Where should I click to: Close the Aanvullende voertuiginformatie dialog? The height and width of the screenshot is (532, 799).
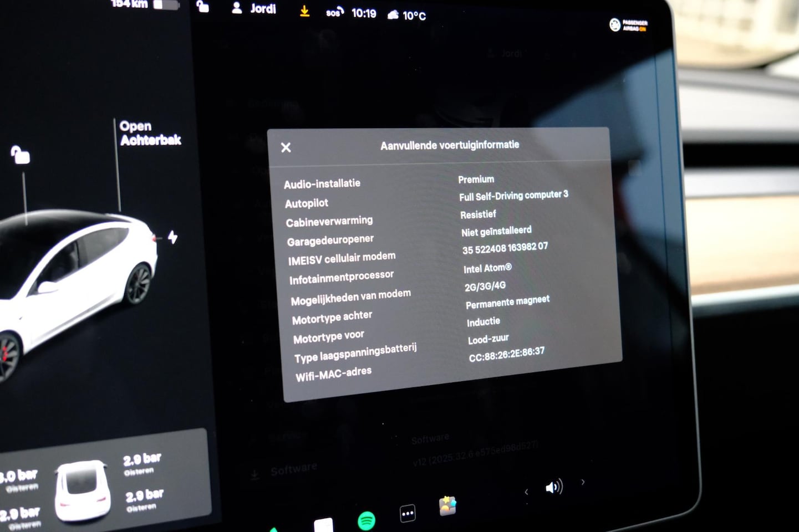[286, 147]
